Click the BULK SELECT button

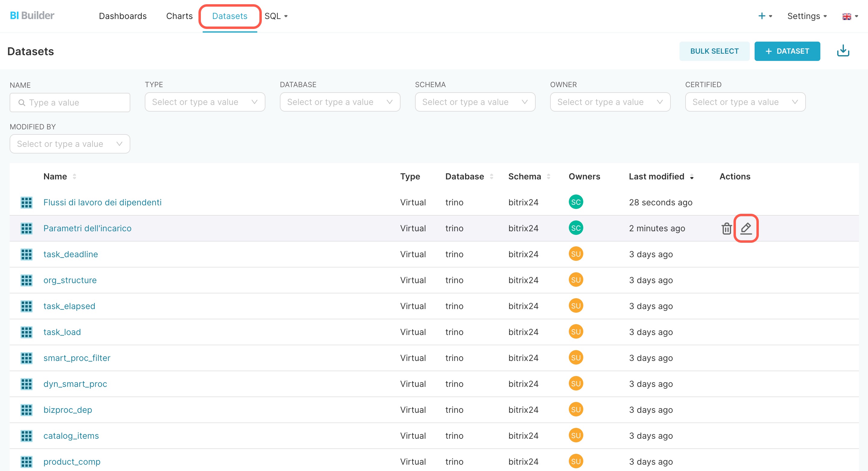coord(714,51)
